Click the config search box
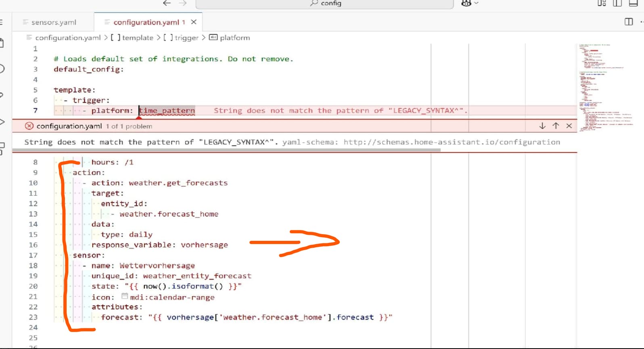Image resolution: width=644 pixels, height=349 pixels. click(325, 4)
